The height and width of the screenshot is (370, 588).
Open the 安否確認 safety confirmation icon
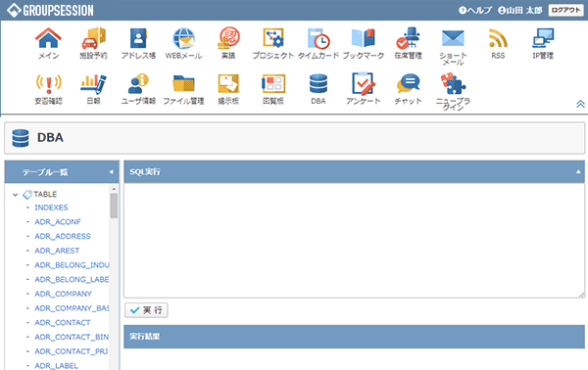click(48, 84)
